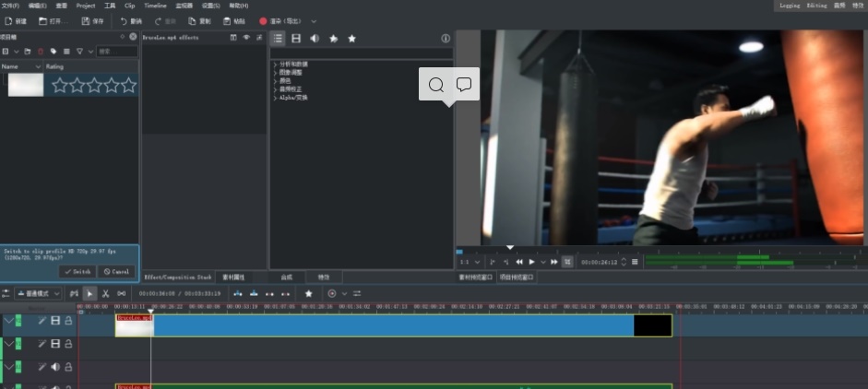
Task: Switch to the 项目预览窗口 monitor tab
Action: [517, 277]
